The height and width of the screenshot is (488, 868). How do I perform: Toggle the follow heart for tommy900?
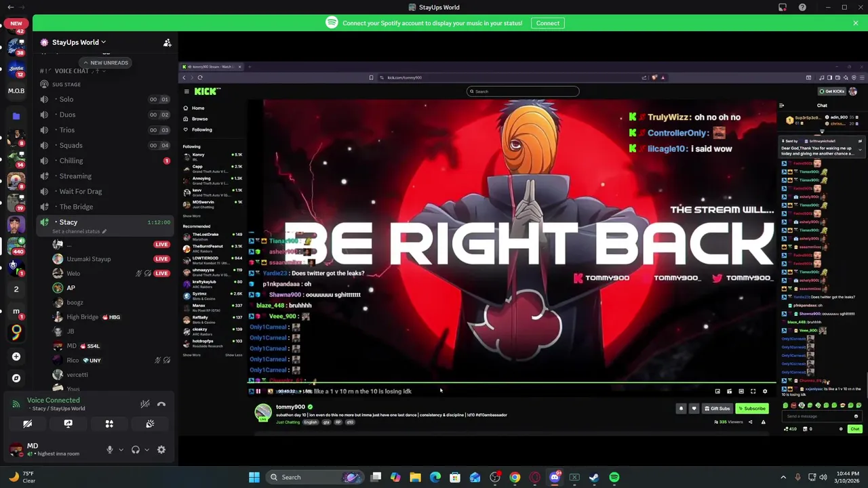click(694, 408)
